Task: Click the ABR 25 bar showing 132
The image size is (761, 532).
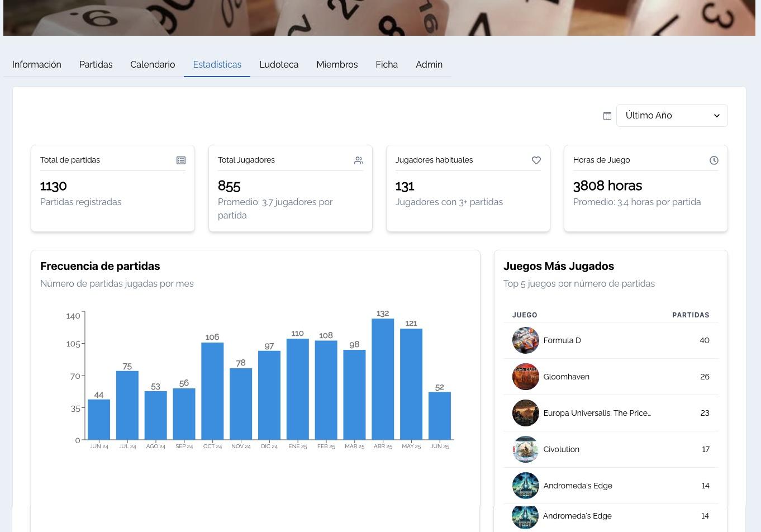Action: click(x=383, y=379)
